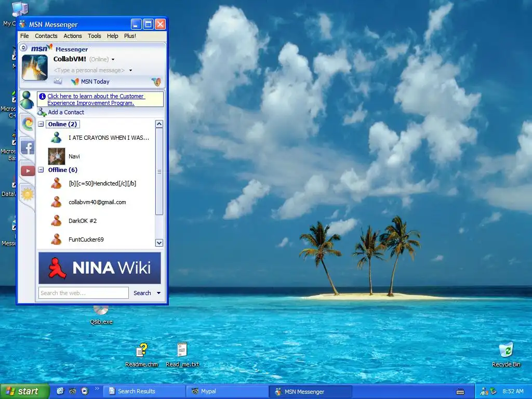Expand the quick launch chevron
The width and height of the screenshot is (532, 399).
(97, 389)
